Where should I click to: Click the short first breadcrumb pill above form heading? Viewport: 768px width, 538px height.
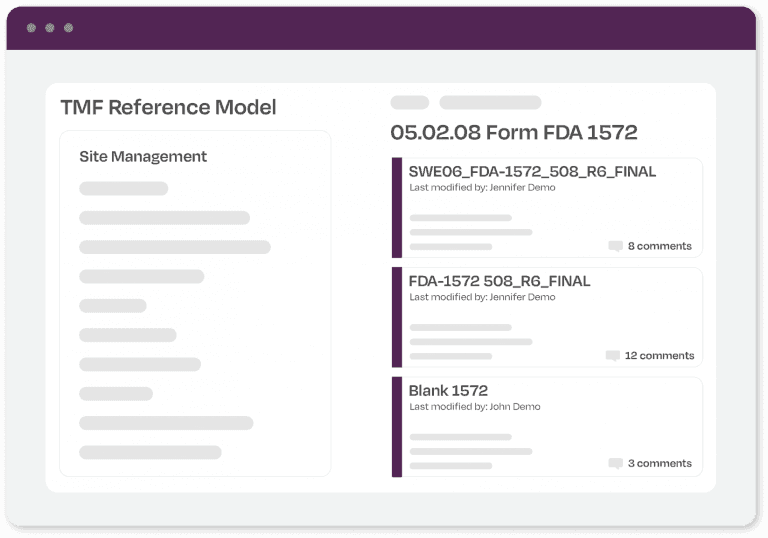[x=409, y=103]
